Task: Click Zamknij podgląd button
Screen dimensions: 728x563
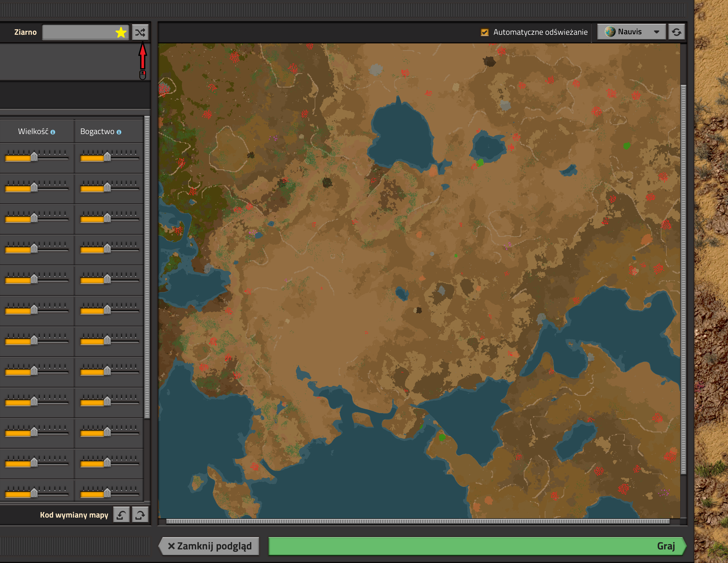Action: pyautogui.click(x=209, y=546)
